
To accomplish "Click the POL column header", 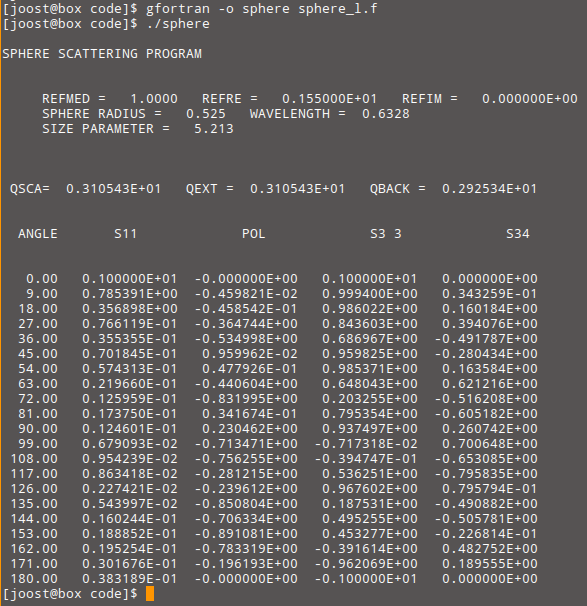I will point(254,234).
